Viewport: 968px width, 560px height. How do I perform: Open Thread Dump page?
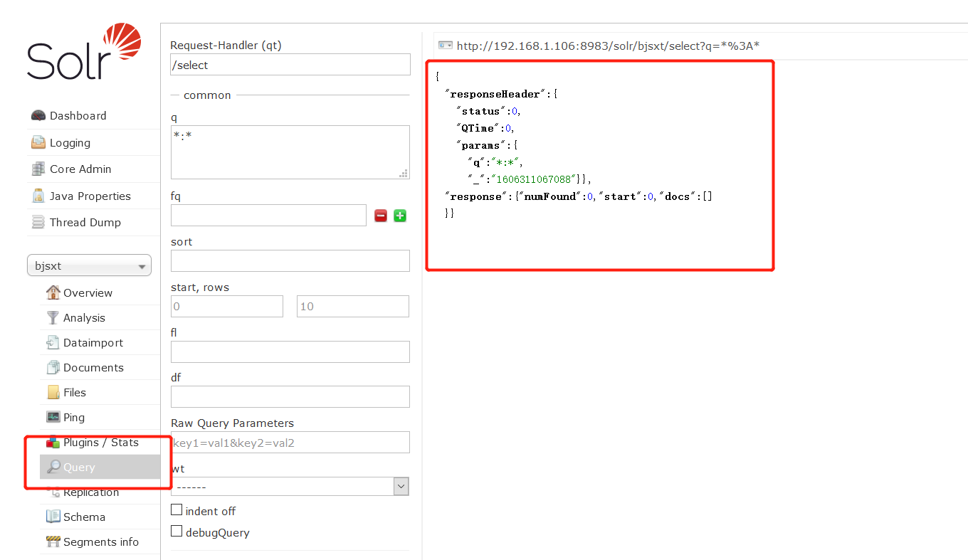tap(85, 223)
